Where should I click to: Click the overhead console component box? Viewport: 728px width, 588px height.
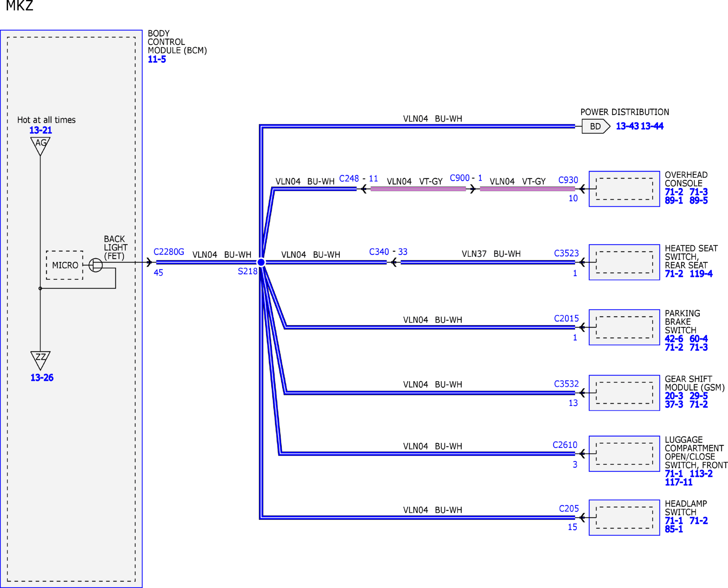(x=624, y=189)
